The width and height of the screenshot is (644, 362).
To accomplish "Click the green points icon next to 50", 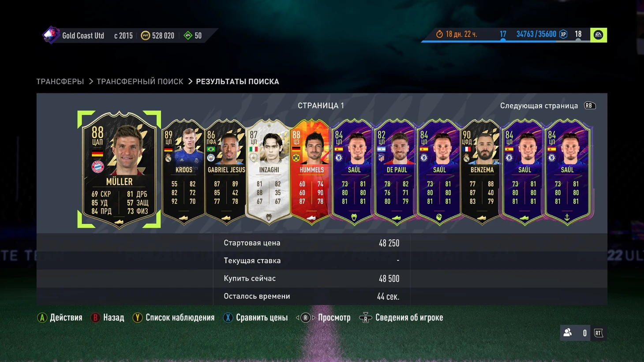I will (x=188, y=36).
